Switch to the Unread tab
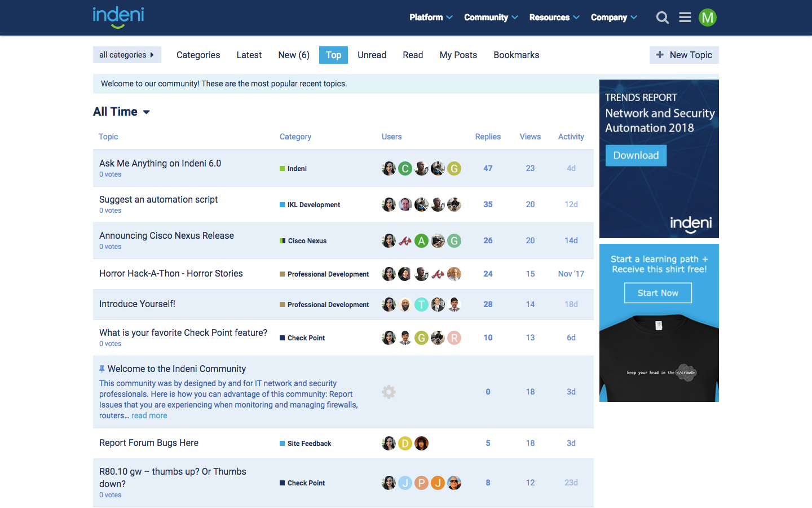Screen dimensions: 812x508 pyautogui.click(x=372, y=55)
